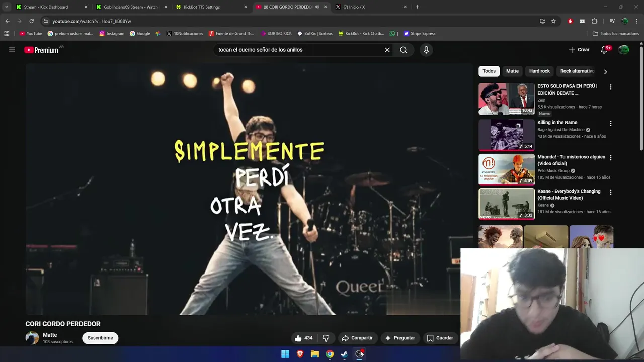Go back in browser history
Screen dimensions: 644x362
[7, 21]
